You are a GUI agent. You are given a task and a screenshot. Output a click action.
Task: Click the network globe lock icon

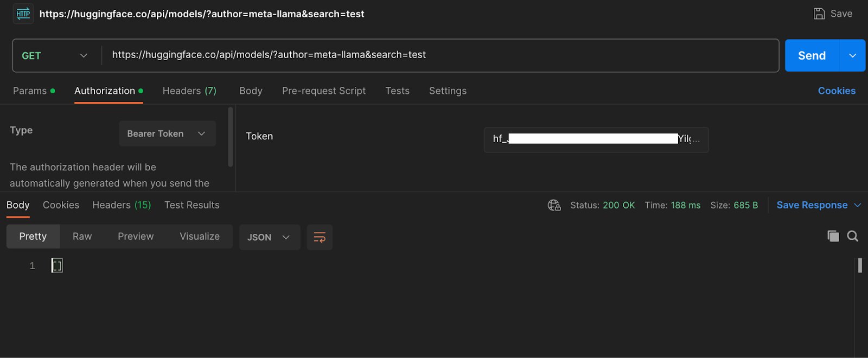point(554,205)
